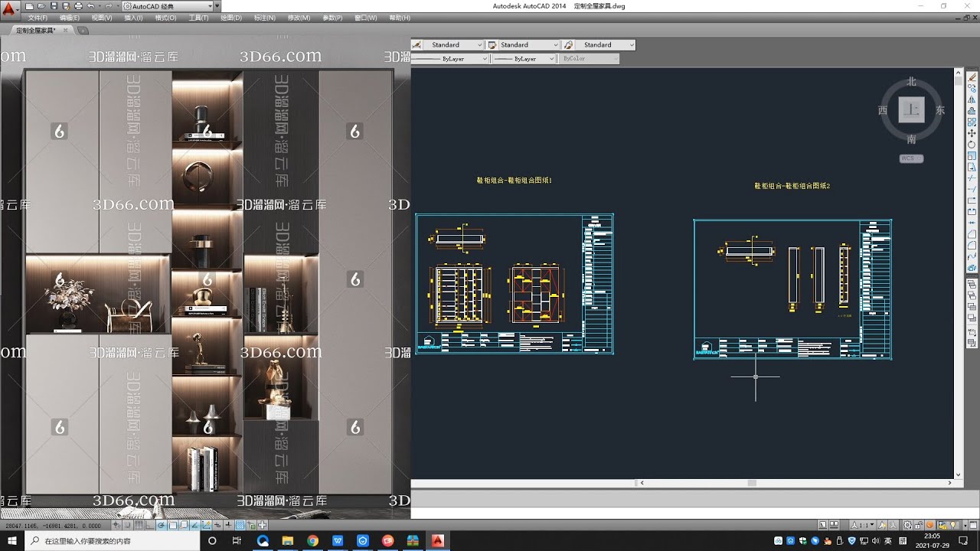Screen dimensions: 980x551
Task: Select the 鞋柜组合-鞋柜组合图纸2 title text
Action: (x=792, y=186)
